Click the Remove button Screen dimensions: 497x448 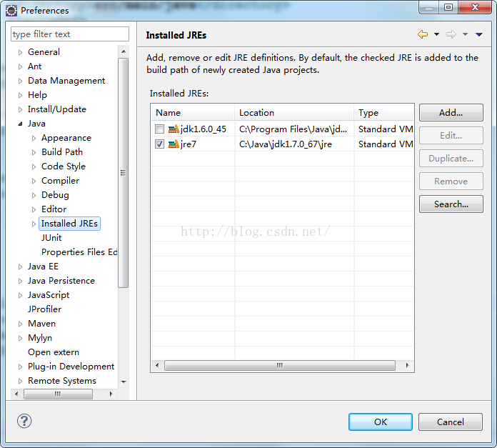click(x=451, y=181)
